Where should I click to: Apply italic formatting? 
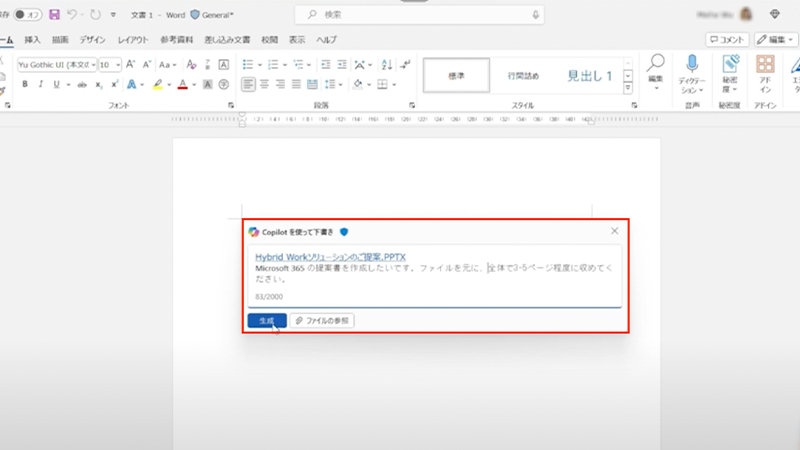41,85
